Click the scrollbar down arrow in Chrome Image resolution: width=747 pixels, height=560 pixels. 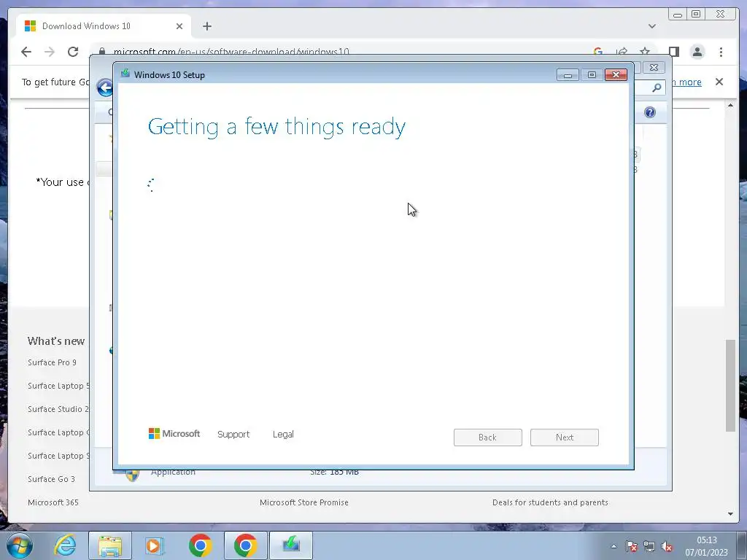[730, 514]
